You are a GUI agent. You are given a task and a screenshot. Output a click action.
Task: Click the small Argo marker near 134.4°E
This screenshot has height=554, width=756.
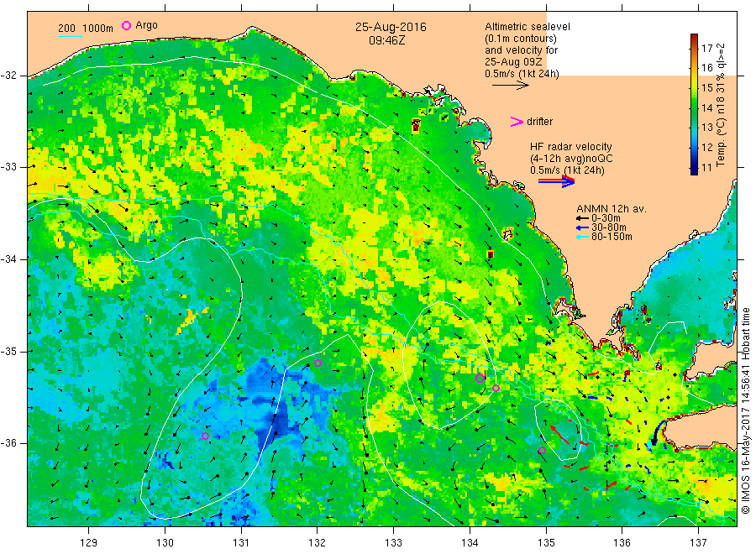[x=496, y=389]
